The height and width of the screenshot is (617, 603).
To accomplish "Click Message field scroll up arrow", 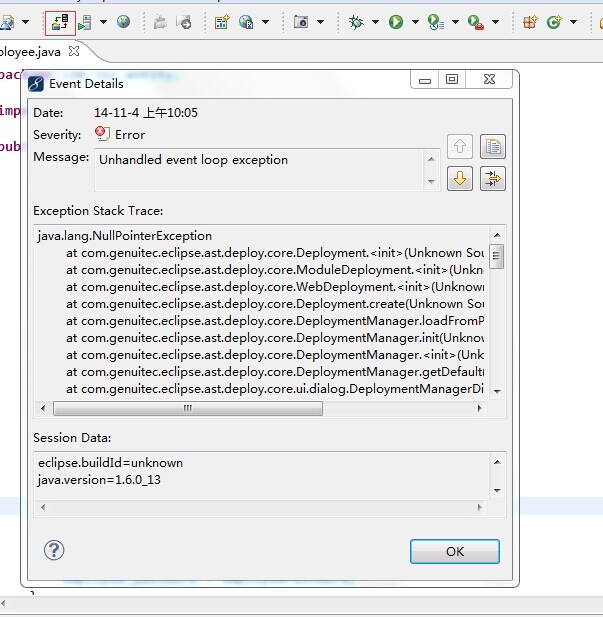I will pyautogui.click(x=431, y=159).
